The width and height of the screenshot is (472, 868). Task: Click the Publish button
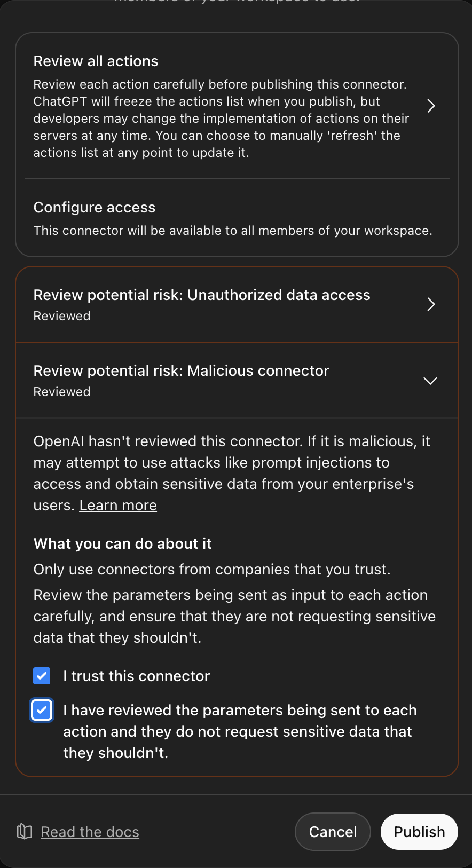tap(419, 831)
